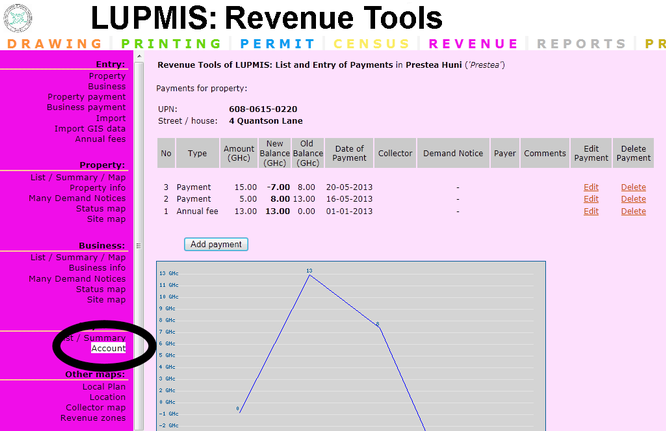Click the Collector column header

click(395, 153)
